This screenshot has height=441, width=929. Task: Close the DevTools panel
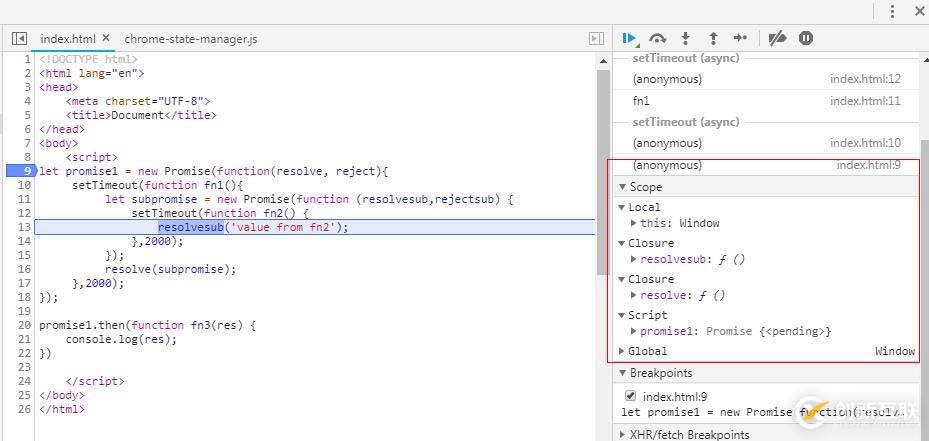tap(920, 11)
